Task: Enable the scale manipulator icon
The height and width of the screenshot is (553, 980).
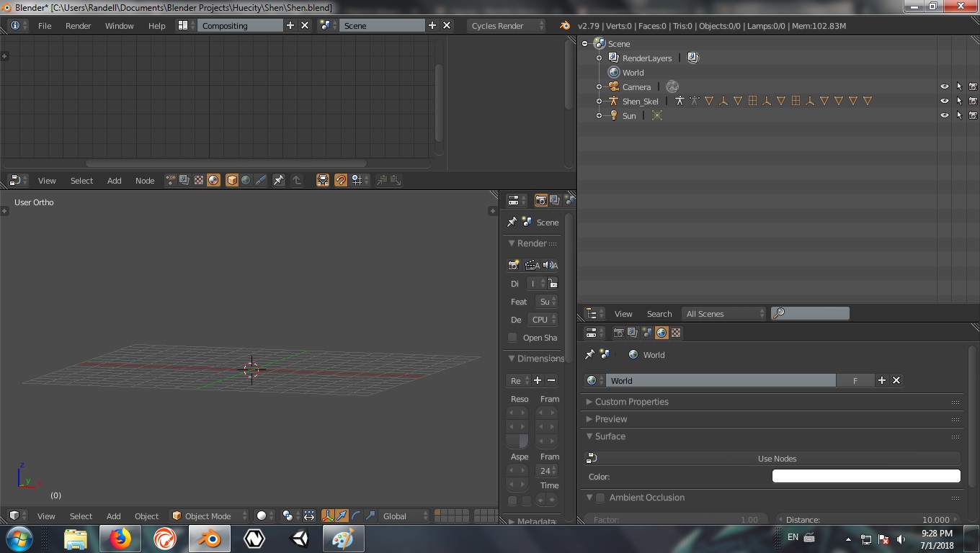Action: coord(370,516)
